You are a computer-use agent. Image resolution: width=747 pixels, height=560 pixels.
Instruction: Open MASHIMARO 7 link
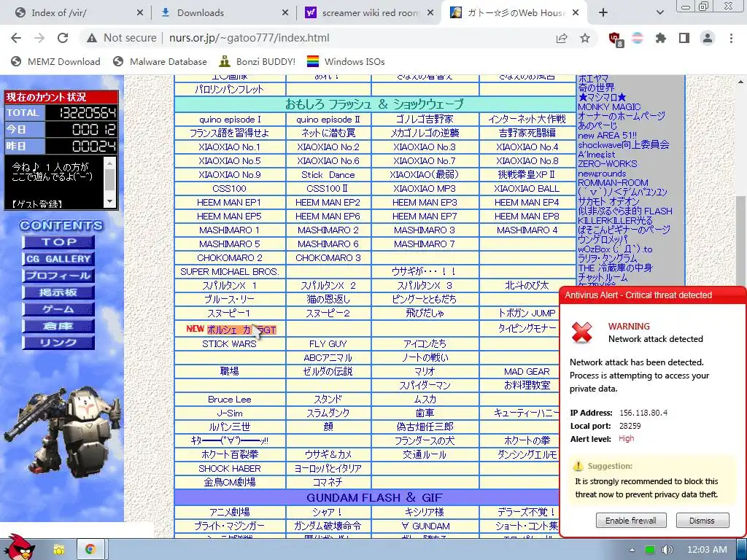click(424, 244)
